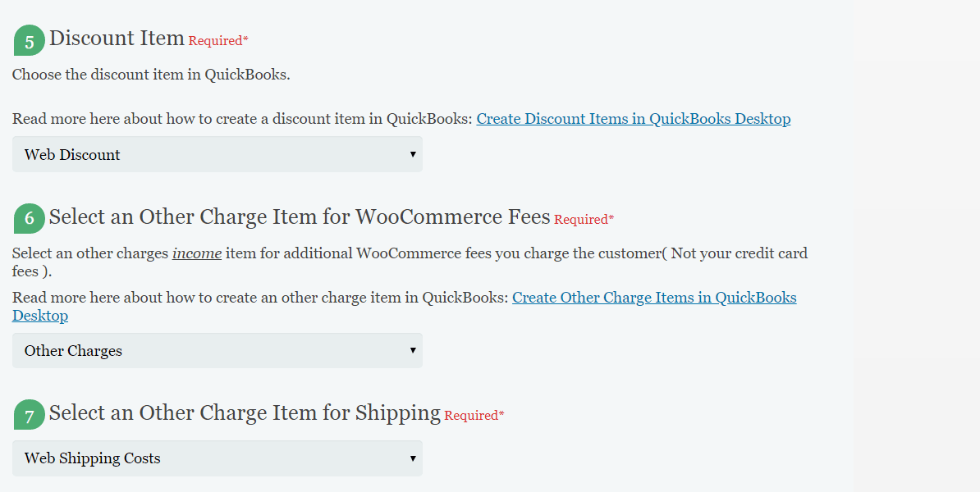Click the arrow on Web Discount selector
980x492 pixels.
click(413, 154)
